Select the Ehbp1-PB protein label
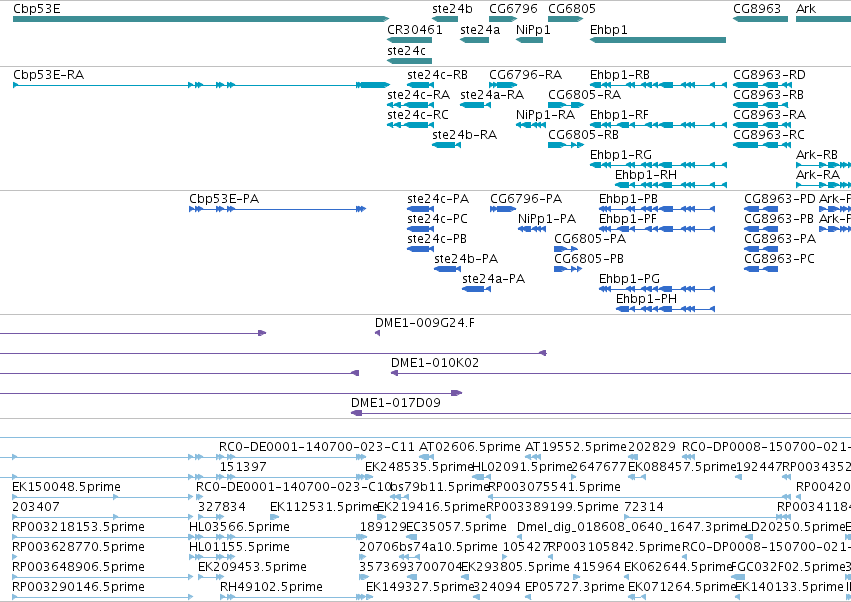 628,199
